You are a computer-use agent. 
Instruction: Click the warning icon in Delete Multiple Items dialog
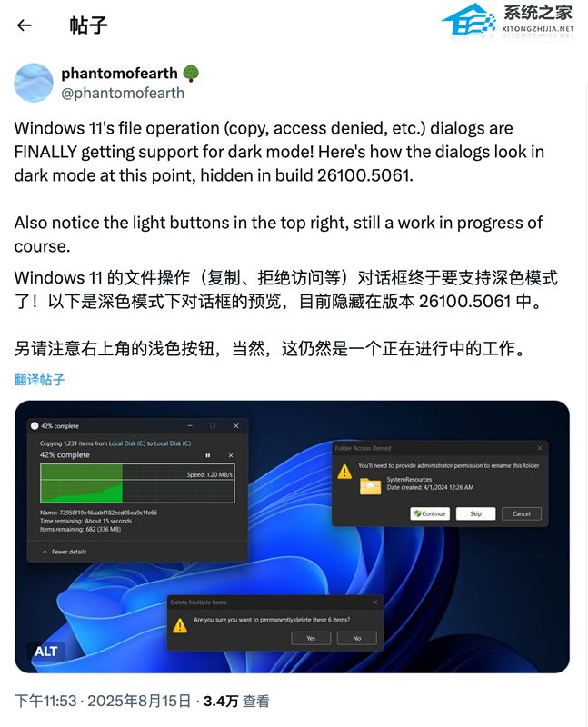point(180,626)
